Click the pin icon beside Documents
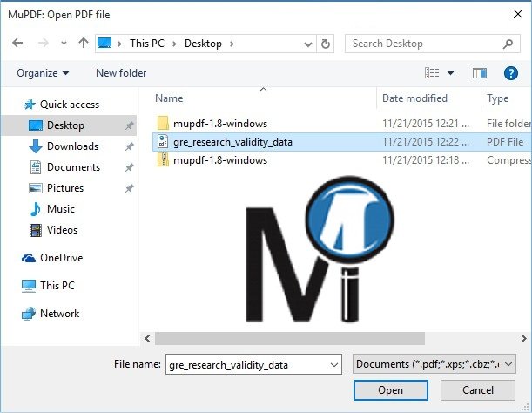The width and height of the screenshot is (532, 413). pos(129,167)
